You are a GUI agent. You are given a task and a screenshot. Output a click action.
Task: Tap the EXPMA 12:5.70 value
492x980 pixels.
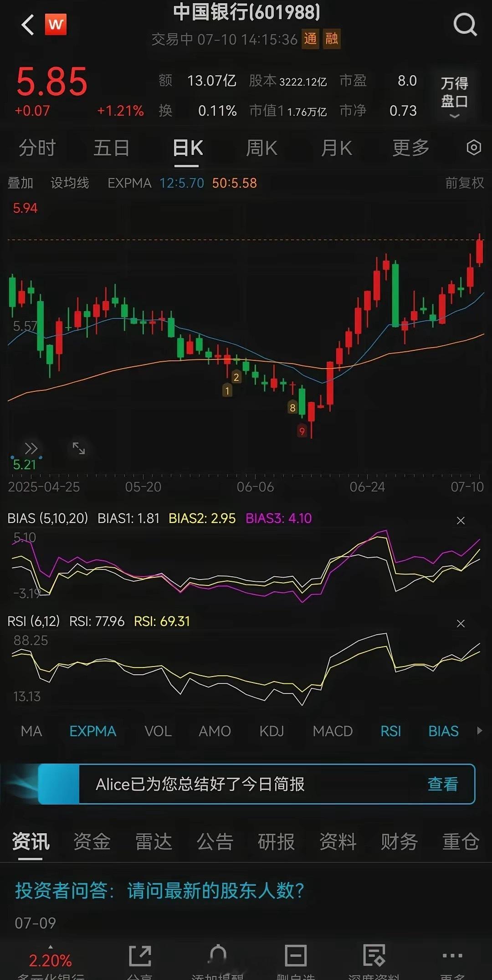182,183
